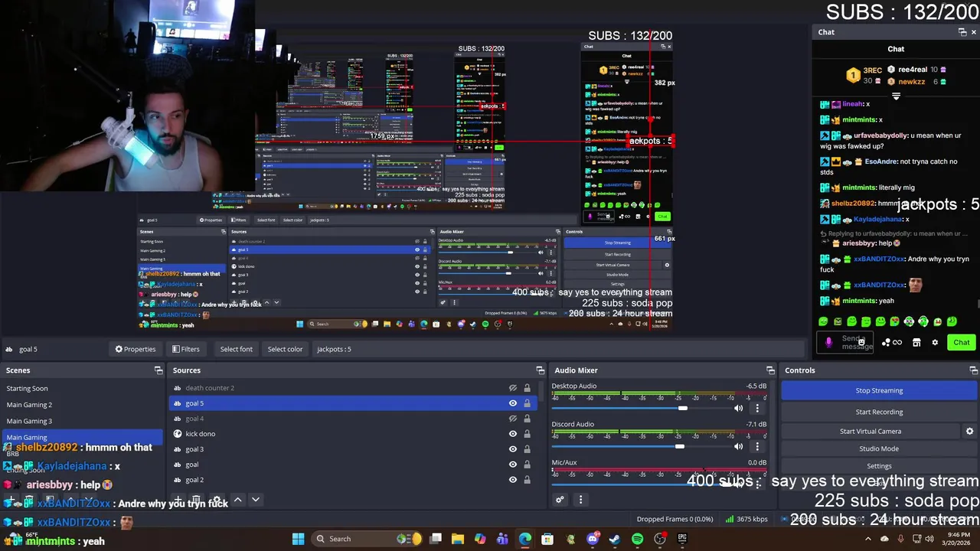
Task: Hide the source named goal
Action: (x=513, y=465)
